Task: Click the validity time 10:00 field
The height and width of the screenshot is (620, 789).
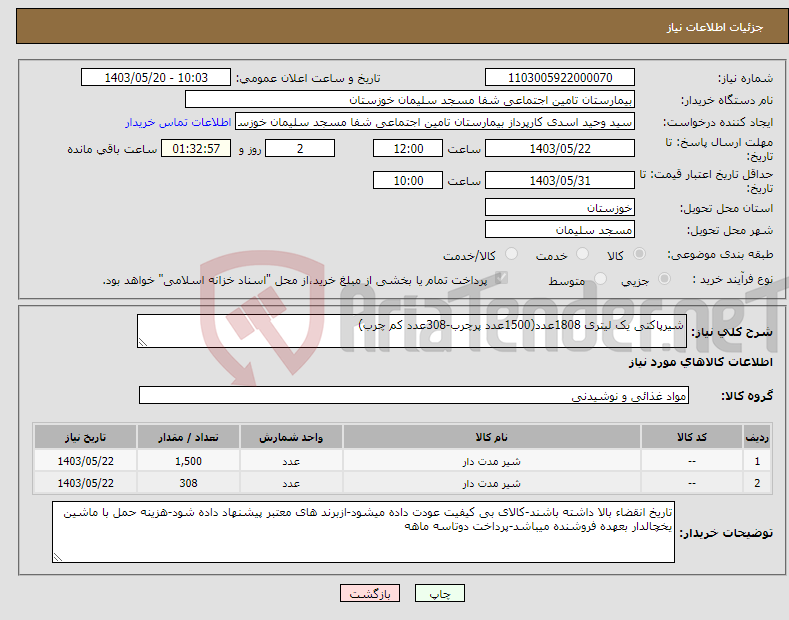Action: click(x=408, y=180)
